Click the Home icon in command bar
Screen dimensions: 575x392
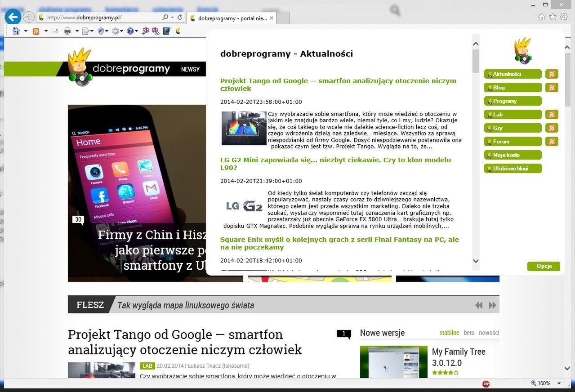pos(16,31)
